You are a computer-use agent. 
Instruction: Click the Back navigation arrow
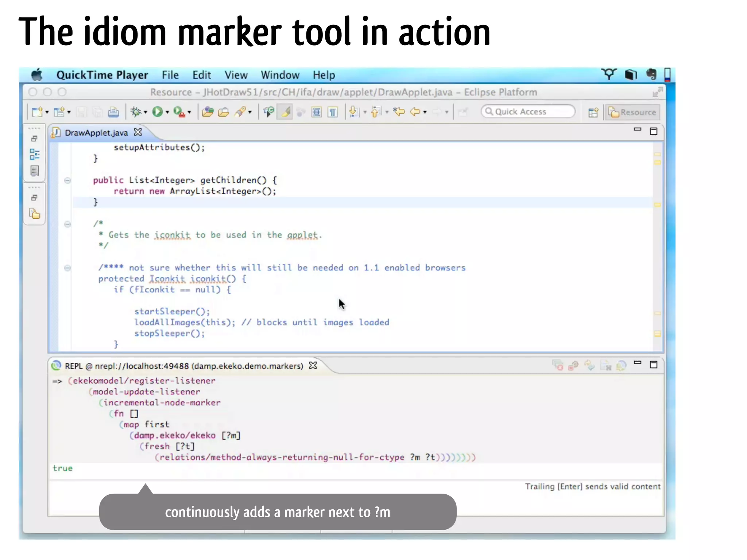pos(415,112)
